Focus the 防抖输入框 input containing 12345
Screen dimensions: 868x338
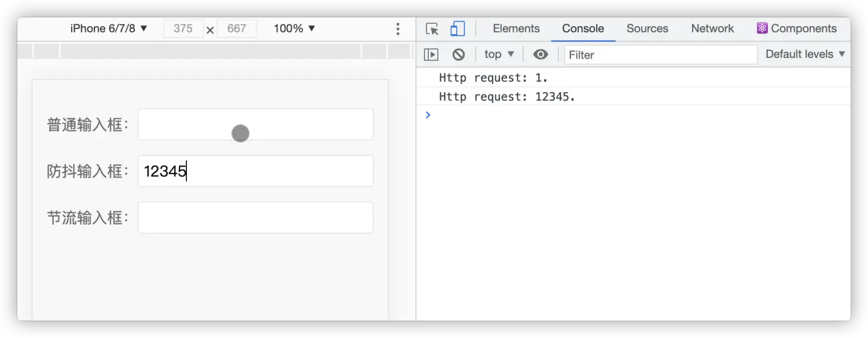pos(255,171)
